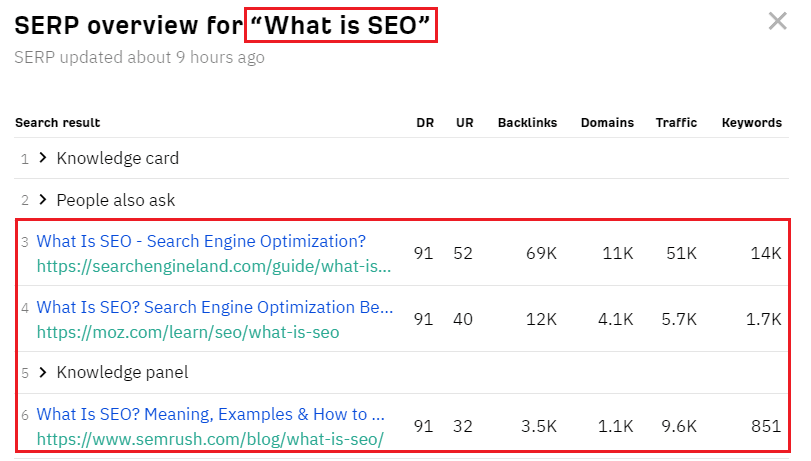Open the moz.com/learn/seo/what-is-seo URL
The image size is (811, 461).
point(188,332)
